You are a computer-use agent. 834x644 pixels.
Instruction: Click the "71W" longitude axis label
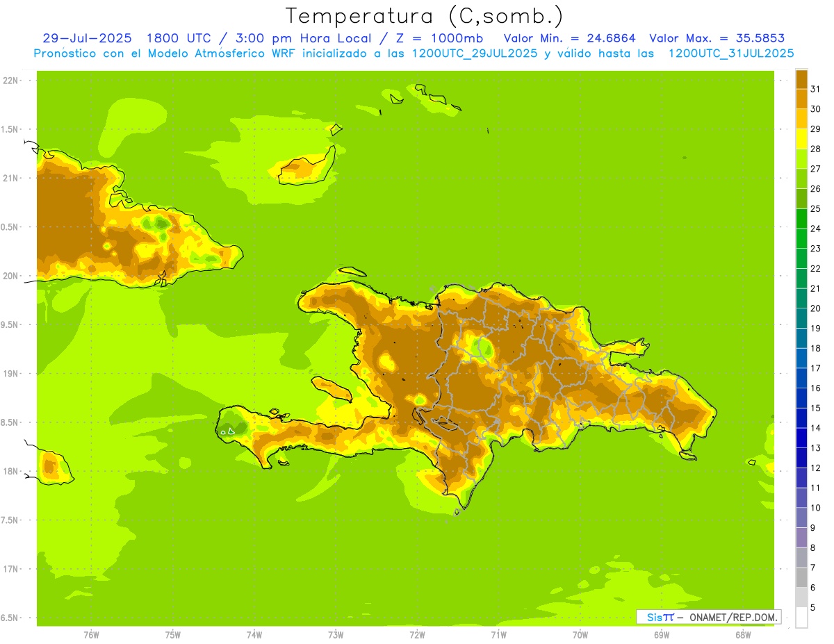(498, 635)
